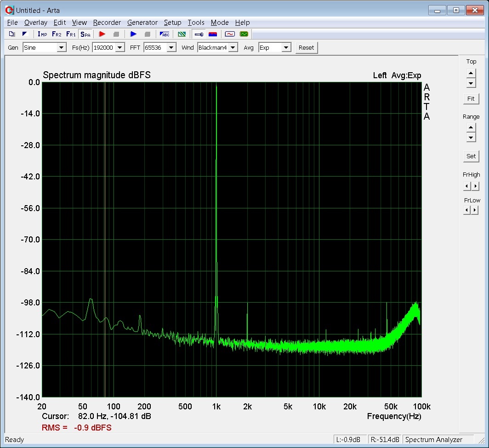Open the View menu
Image resolution: width=489 pixels, height=448 pixels.
pos(79,23)
